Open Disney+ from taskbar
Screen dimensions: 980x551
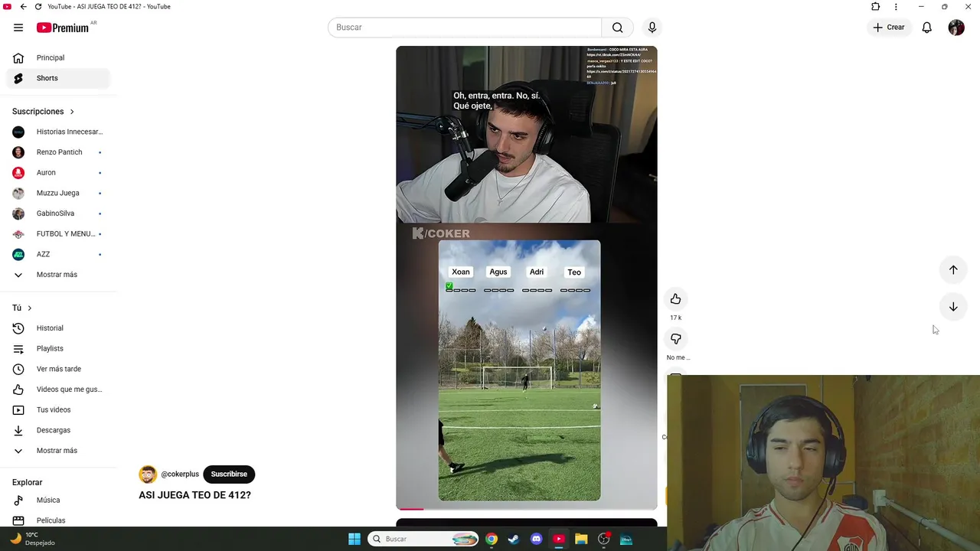pos(626,539)
